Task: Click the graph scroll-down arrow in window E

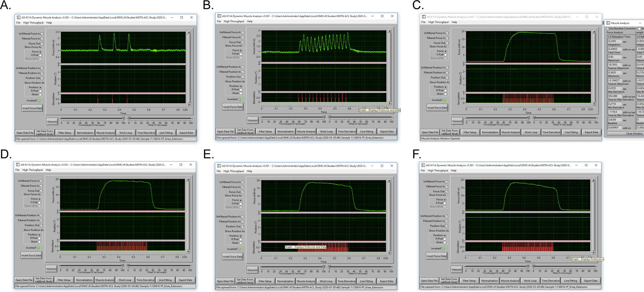Action: [x=389, y=253]
